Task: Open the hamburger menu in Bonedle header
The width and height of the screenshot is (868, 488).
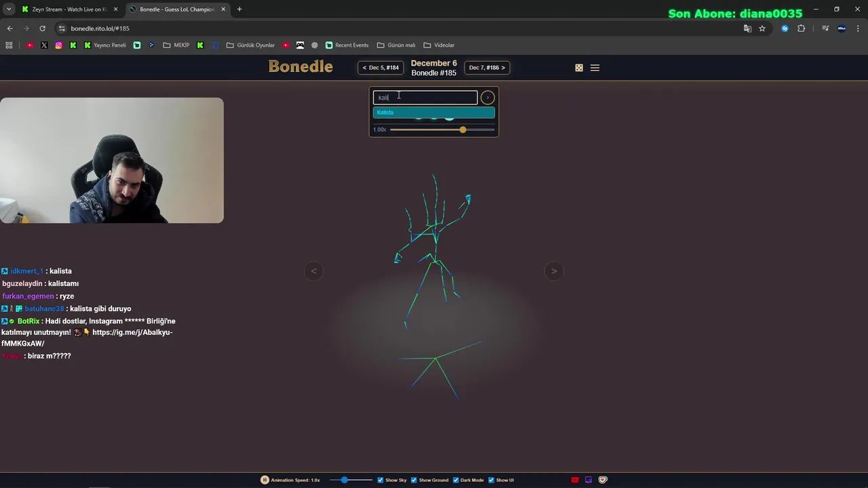Action: pyautogui.click(x=595, y=68)
